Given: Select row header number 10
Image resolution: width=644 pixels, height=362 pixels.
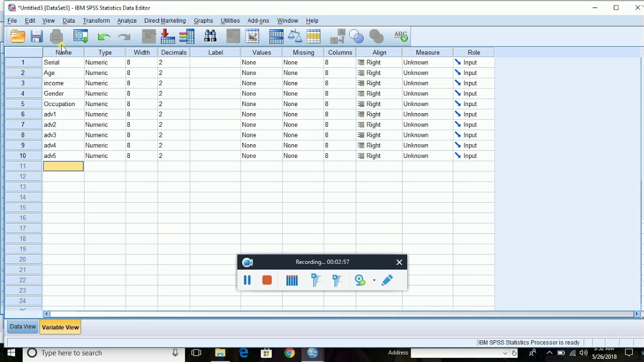Looking at the screenshot, I should [x=23, y=156].
